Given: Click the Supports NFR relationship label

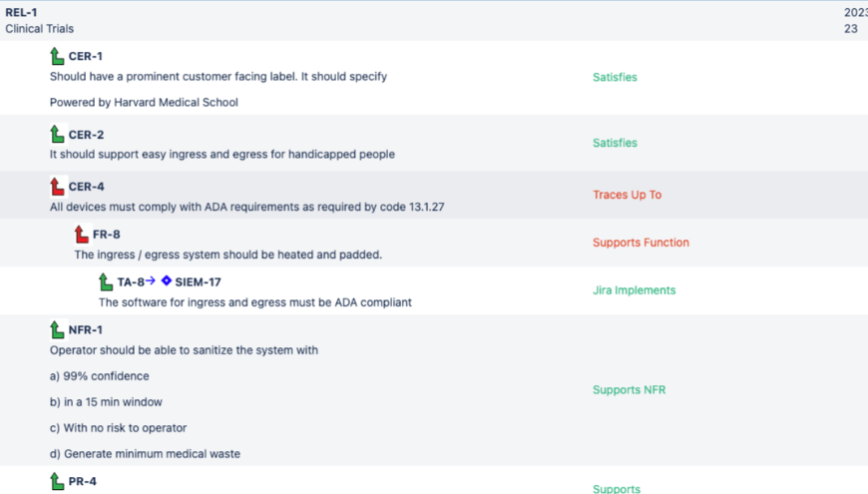Looking at the screenshot, I should [629, 390].
